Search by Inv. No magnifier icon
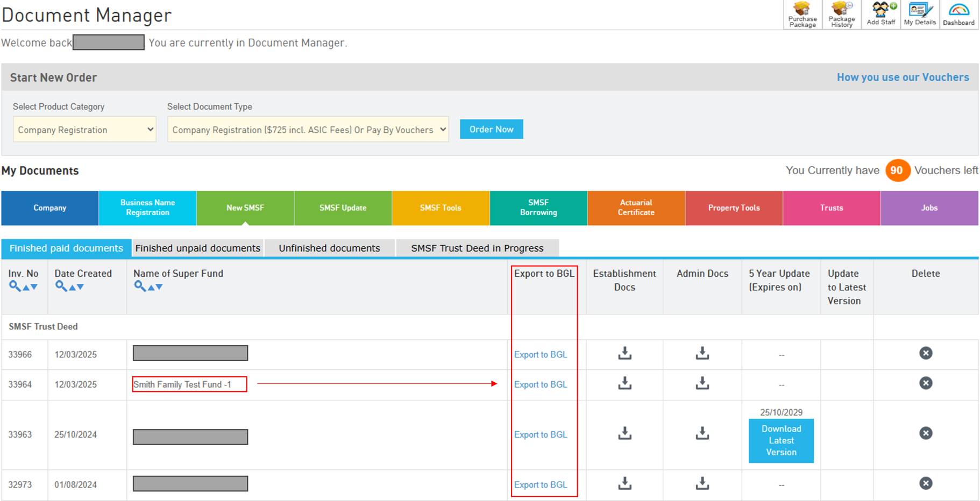Screen dimensions: 980x501 (x=15, y=287)
